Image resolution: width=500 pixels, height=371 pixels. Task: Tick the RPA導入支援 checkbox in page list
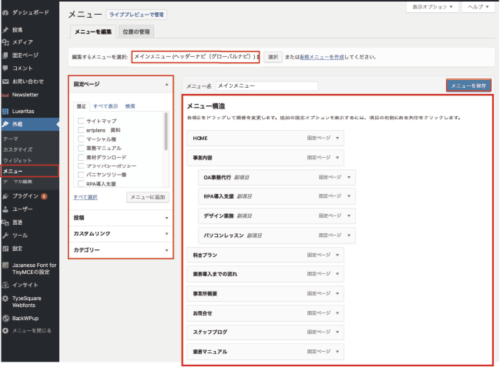(x=81, y=184)
